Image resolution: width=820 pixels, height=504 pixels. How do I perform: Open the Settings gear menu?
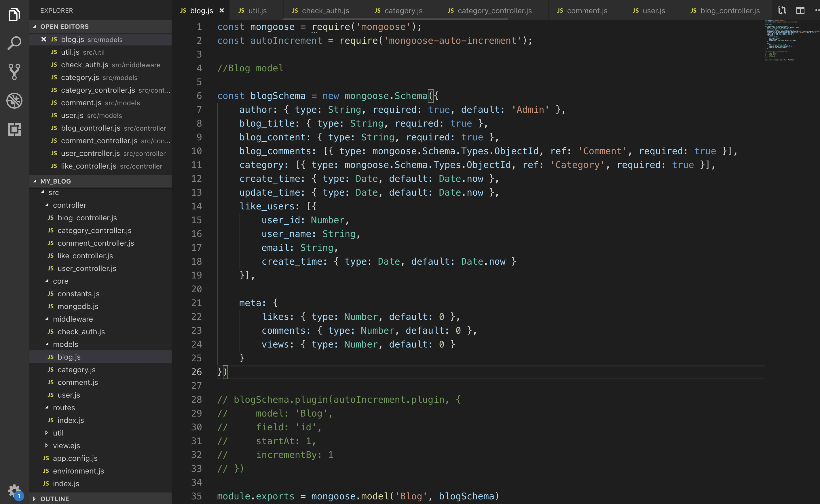[14, 491]
